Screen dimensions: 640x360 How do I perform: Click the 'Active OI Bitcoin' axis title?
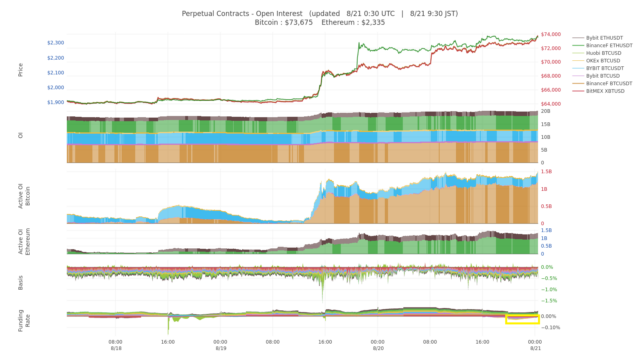coord(24,196)
